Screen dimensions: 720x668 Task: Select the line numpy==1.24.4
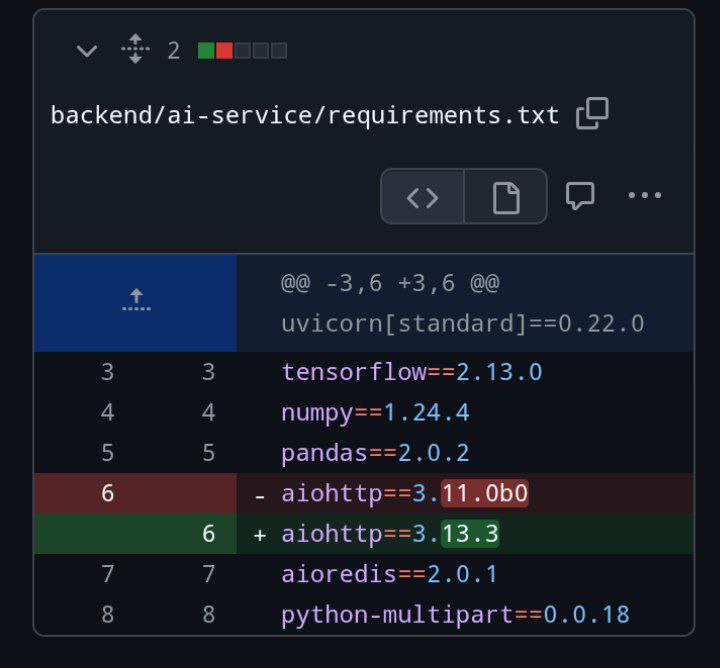point(375,412)
